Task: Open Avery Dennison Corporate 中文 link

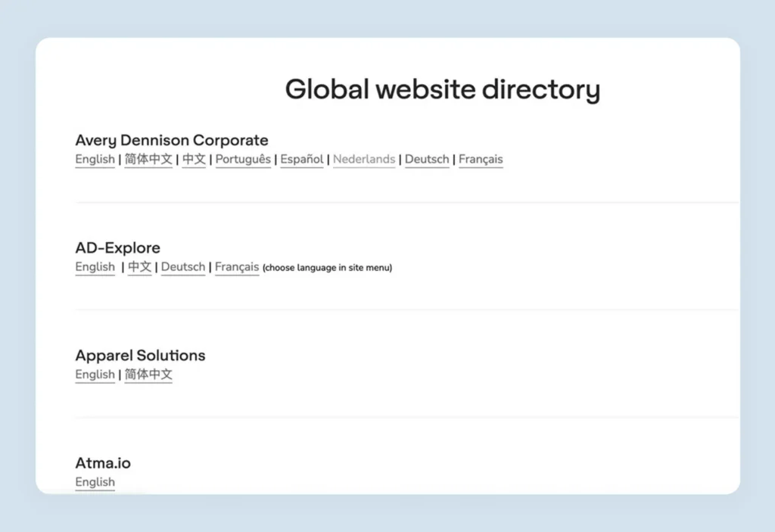Action: [194, 159]
